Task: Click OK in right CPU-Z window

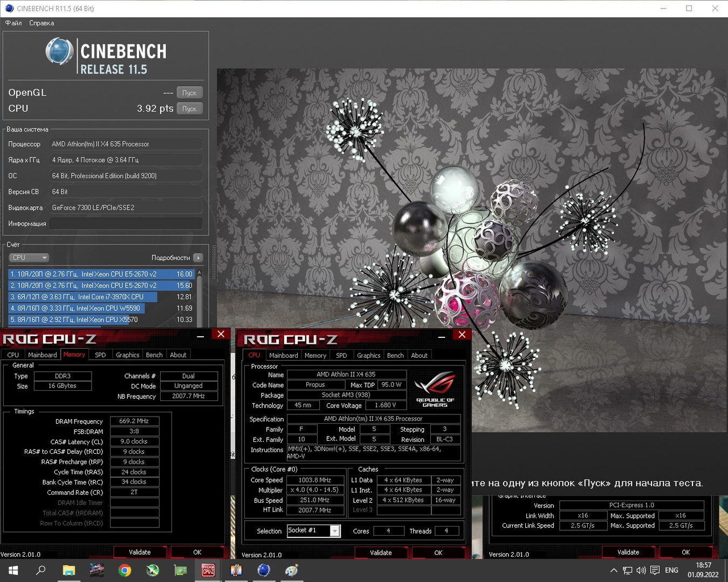Action: tap(686, 552)
